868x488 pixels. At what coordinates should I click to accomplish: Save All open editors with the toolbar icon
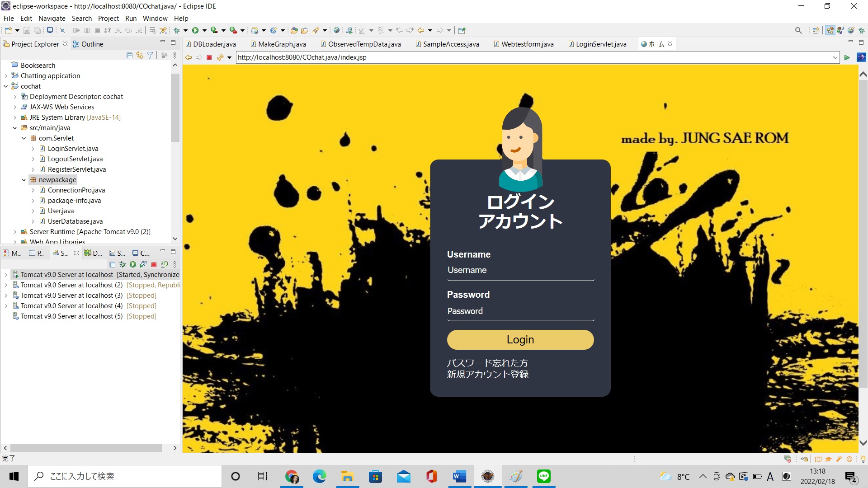tap(38, 30)
